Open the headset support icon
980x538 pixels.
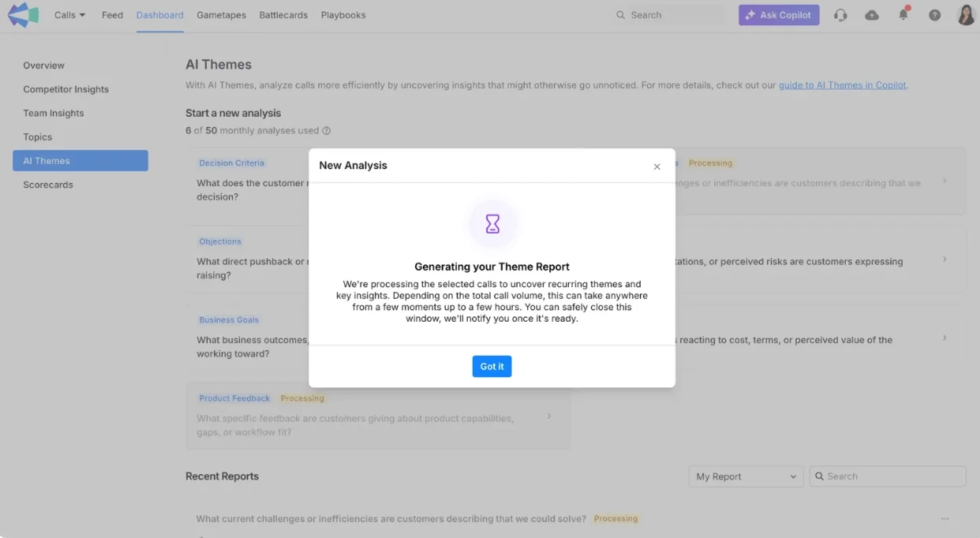pyautogui.click(x=840, y=15)
